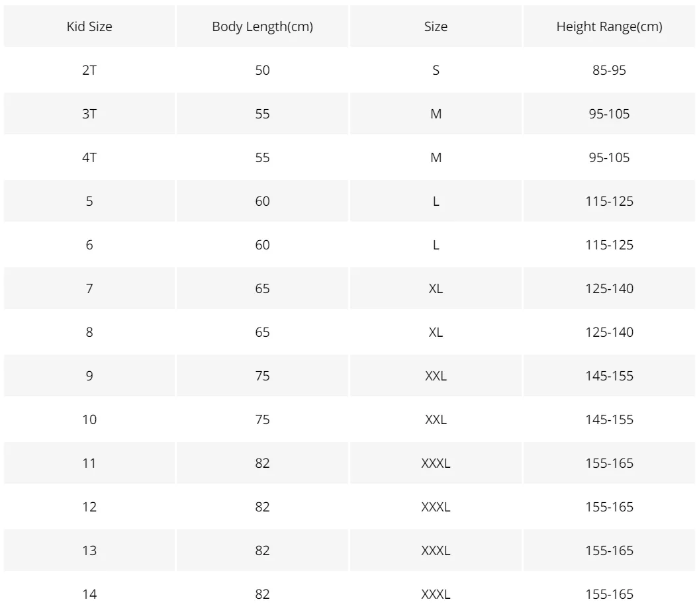The width and height of the screenshot is (699, 616).
Task: Click the size S cell
Action: tap(436, 70)
